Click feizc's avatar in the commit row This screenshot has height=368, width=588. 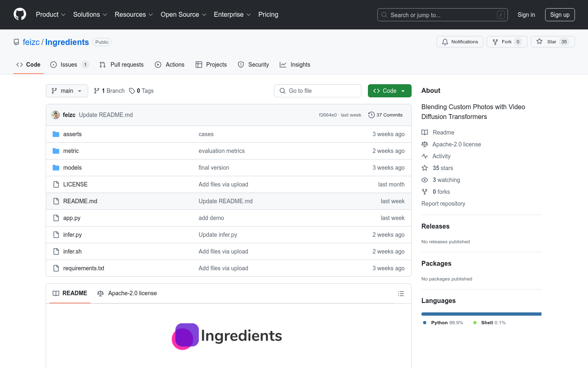(x=56, y=115)
